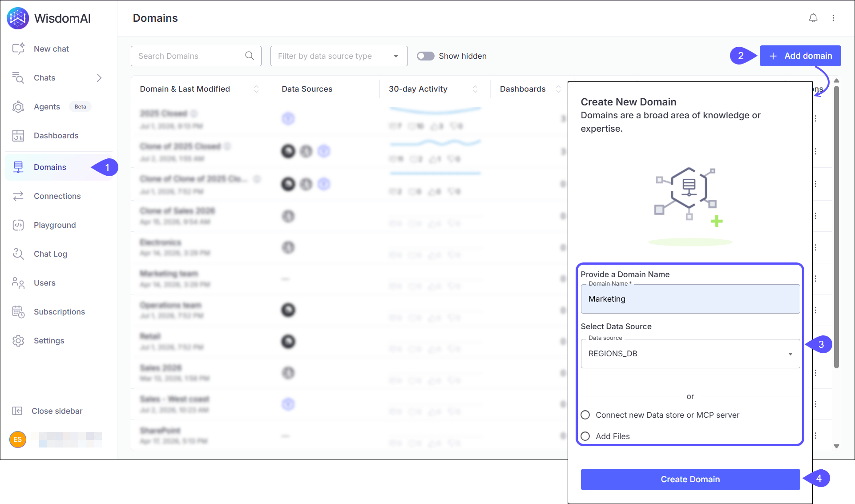855x504 pixels.
Task: Open row menu for Electronics row
Action: pos(815,247)
